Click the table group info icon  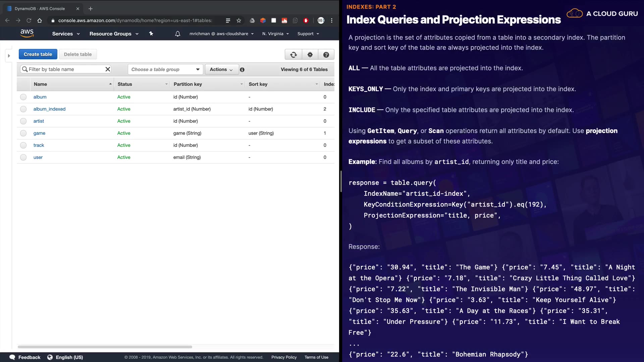(x=242, y=70)
